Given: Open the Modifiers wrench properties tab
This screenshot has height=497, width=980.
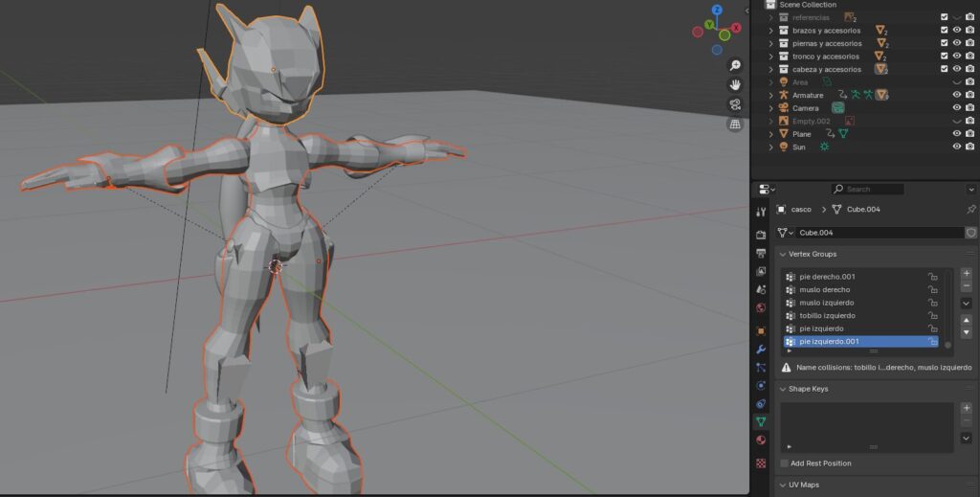Looking at the screenshot, I should click(x=761, y=349).
